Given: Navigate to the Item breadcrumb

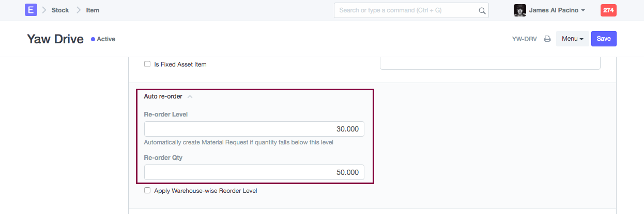Looking at the screenshot, I should click(93, 10).
